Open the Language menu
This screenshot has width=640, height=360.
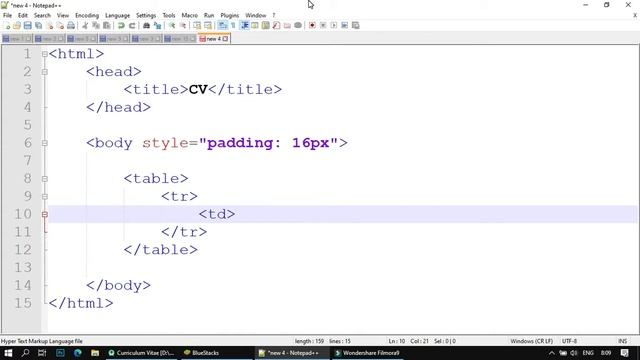118,16
